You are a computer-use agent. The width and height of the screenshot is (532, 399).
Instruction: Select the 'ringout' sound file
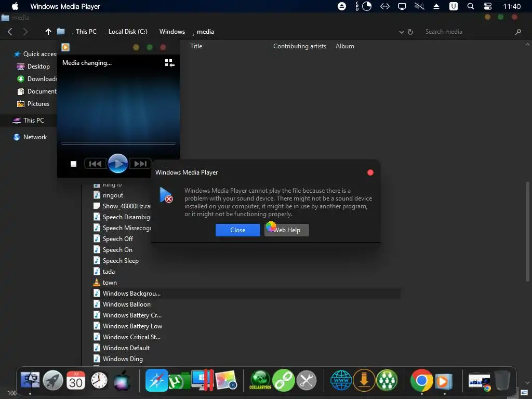coord(109,195)
